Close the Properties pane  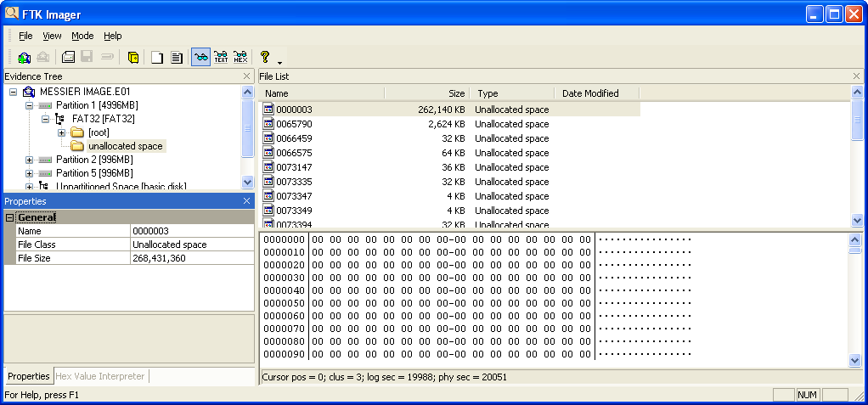247,201
